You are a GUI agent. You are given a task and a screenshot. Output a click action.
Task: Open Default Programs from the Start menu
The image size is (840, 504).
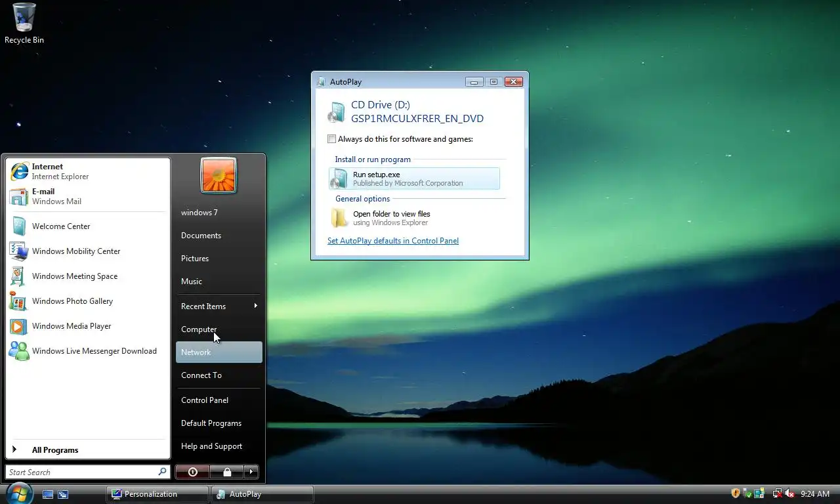click(x=219, y=423)
